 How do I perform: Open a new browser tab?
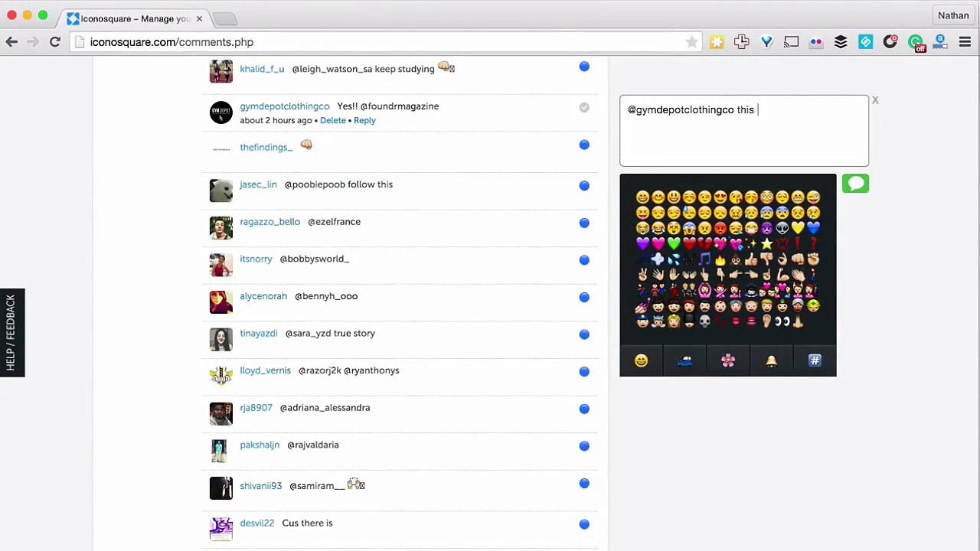coord(224,18)
